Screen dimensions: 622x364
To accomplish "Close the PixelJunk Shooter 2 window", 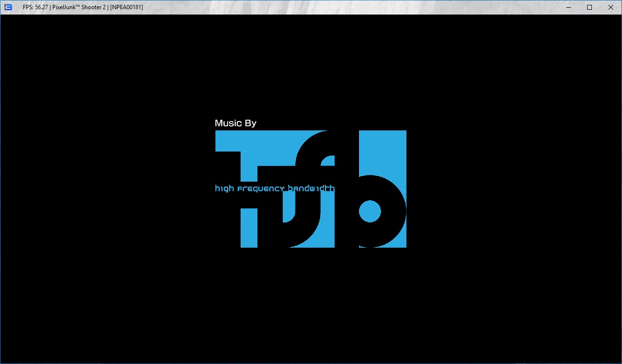I will click(611, 7).
